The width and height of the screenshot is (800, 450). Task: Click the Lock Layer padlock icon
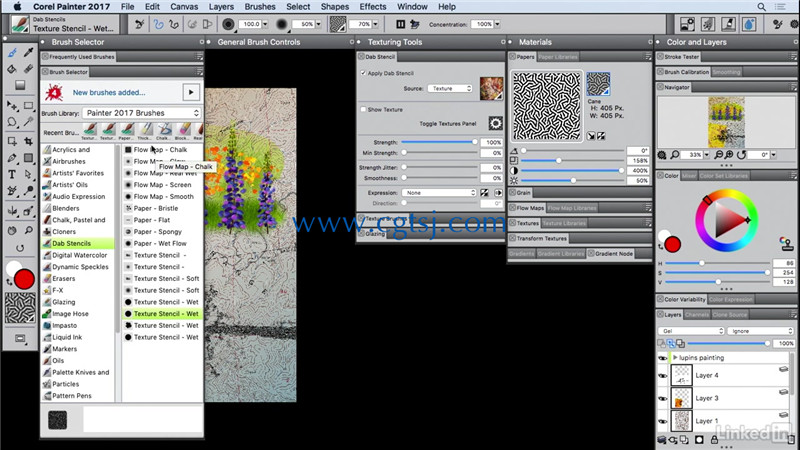point(714,439)
